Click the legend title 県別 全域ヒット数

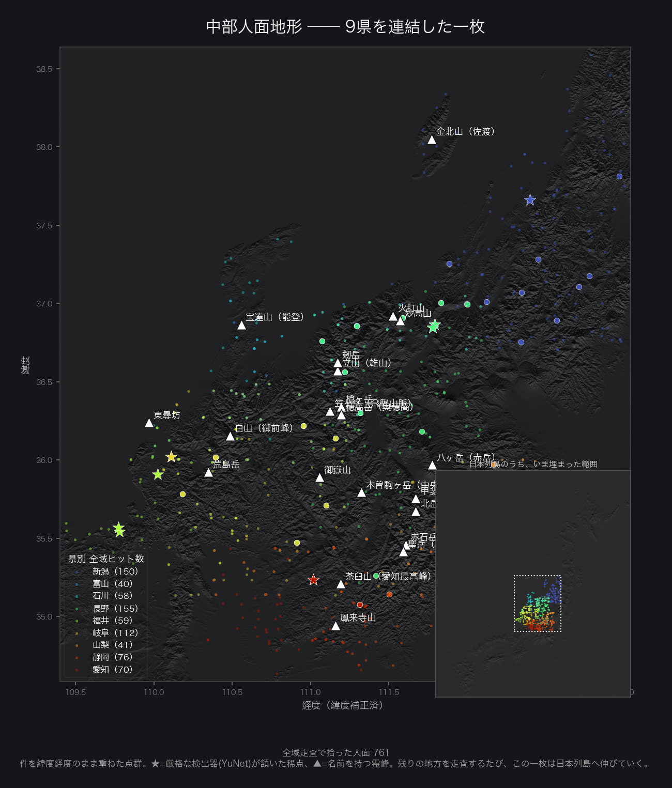(106, 559)
